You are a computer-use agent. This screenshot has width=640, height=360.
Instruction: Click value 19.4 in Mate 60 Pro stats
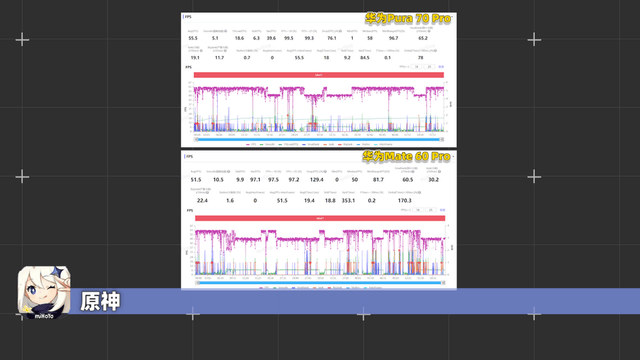pyautogui.click(x=309, y=200)
